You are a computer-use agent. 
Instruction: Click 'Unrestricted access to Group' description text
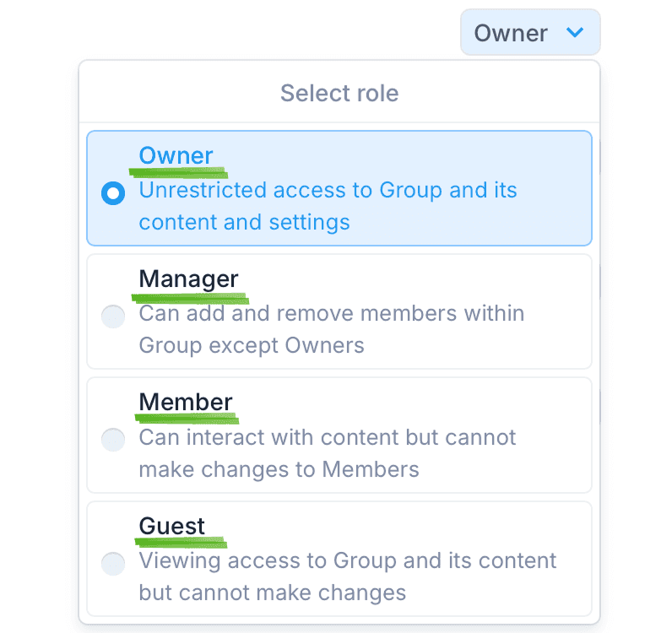click(x=328, y=190)
